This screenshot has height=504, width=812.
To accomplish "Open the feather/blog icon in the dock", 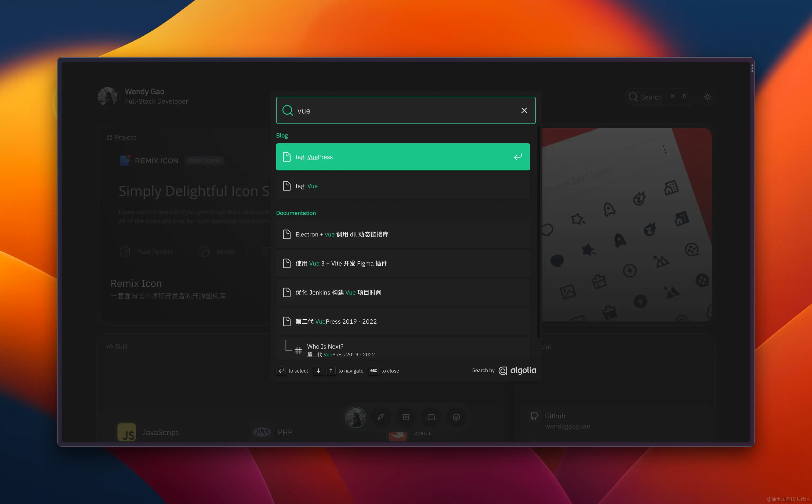I will point(380,417).
